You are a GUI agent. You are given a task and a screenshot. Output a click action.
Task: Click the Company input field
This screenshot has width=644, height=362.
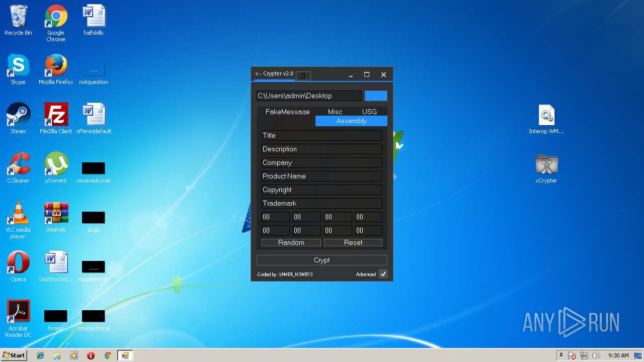click(x=322, y=162)
